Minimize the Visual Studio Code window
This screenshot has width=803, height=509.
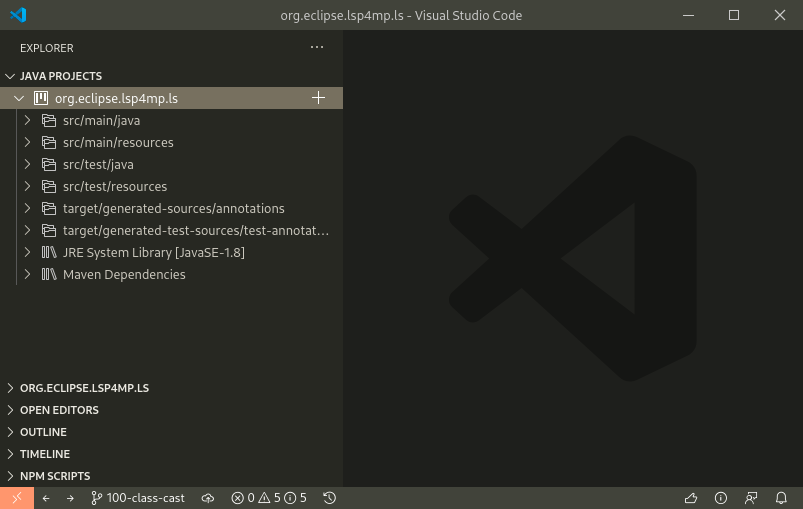point(688,15)
